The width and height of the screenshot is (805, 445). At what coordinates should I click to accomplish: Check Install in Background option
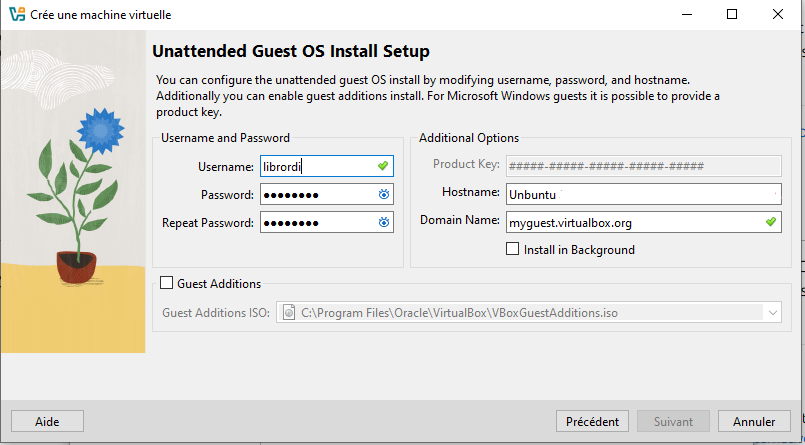coord(513,250)
